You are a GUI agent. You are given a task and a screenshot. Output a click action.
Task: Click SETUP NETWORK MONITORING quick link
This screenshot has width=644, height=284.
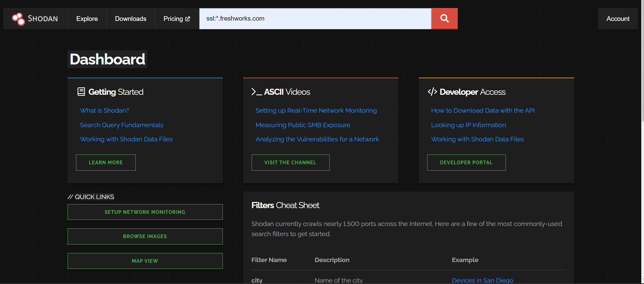145,212
